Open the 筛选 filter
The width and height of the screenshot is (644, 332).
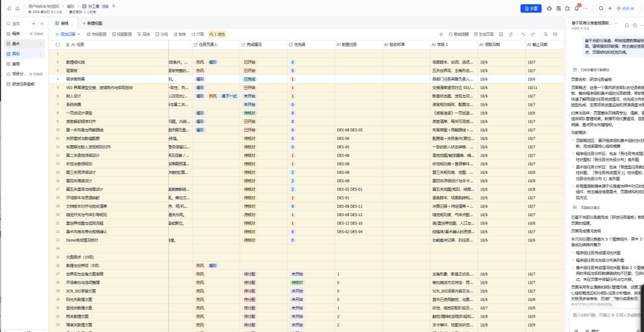144,34
